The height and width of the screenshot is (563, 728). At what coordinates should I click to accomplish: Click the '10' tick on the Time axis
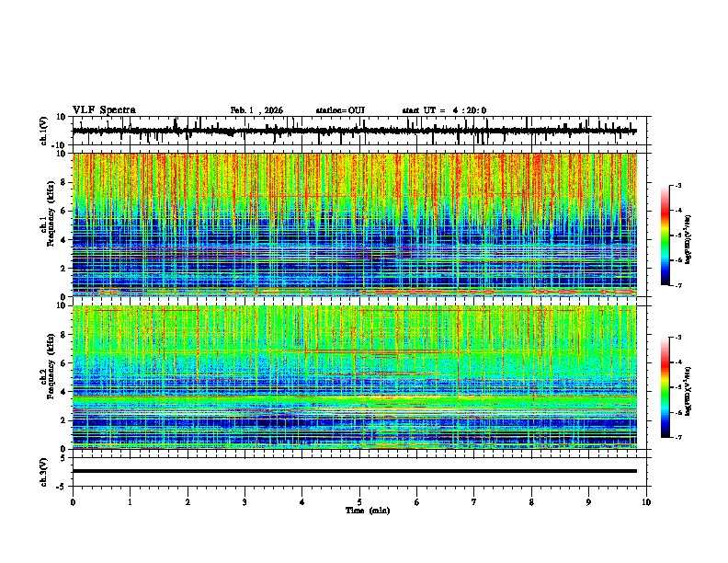[646, 502]
